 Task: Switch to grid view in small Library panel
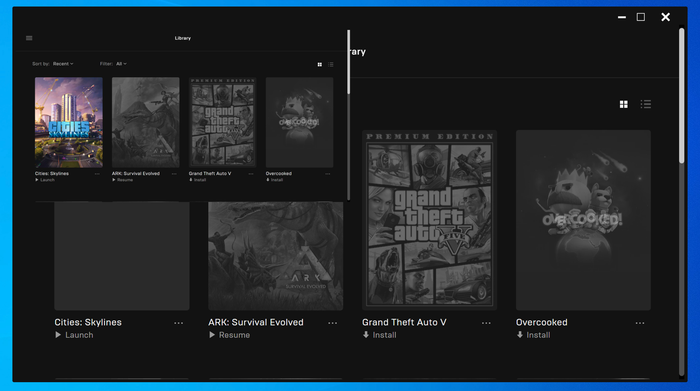pyautogui.click(x=320, y=65)
